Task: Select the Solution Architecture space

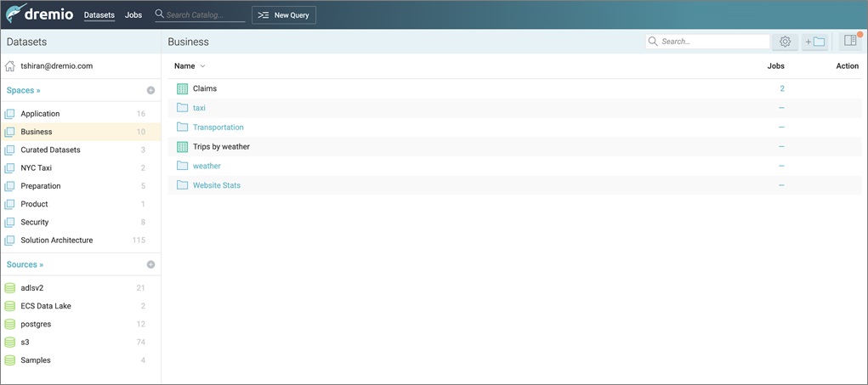Action: point(56,241)
